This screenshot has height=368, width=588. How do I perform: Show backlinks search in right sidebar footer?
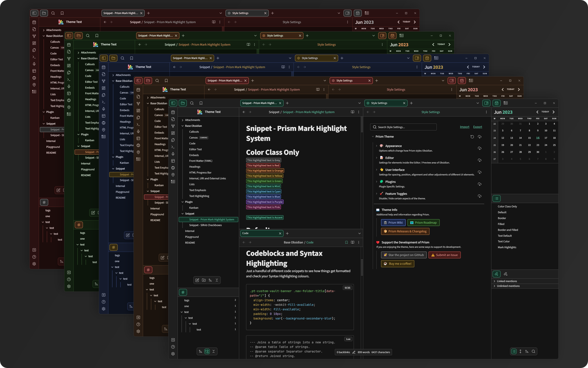point(533,351)
